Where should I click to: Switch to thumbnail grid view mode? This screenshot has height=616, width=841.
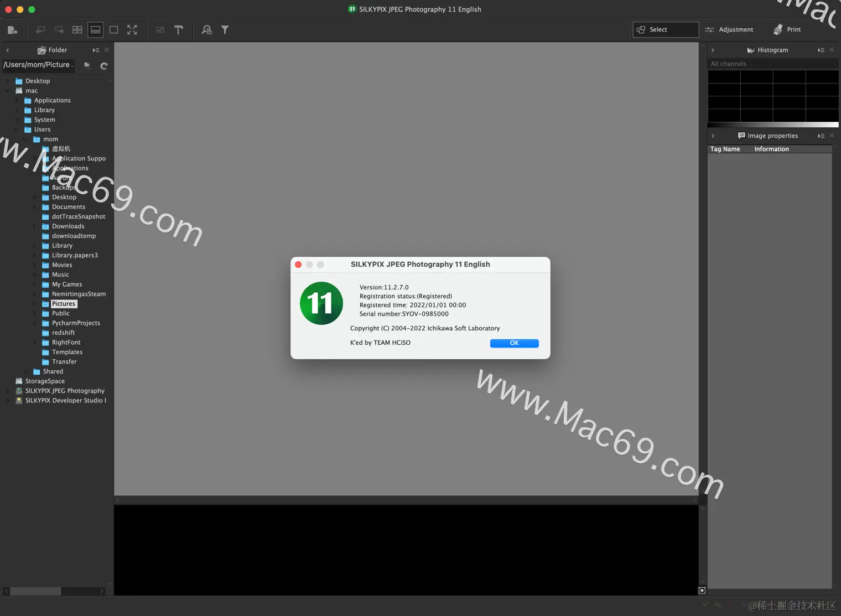coord(77,30)
